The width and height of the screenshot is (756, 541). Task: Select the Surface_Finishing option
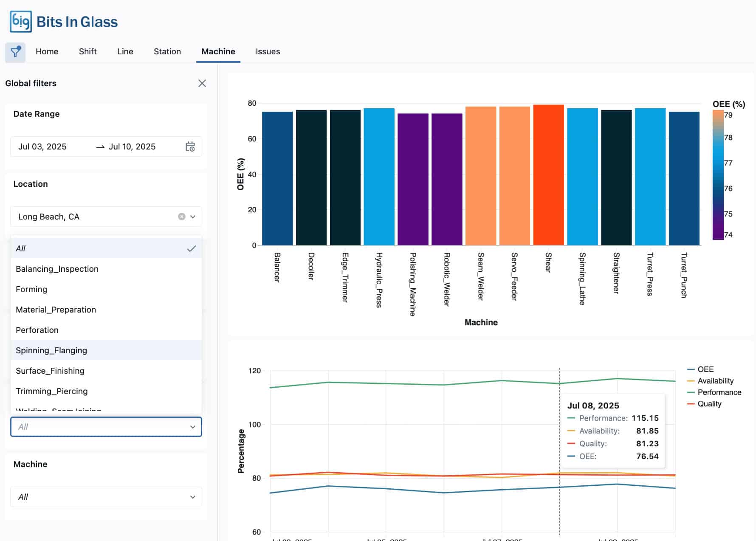click(x=50, y=371)
